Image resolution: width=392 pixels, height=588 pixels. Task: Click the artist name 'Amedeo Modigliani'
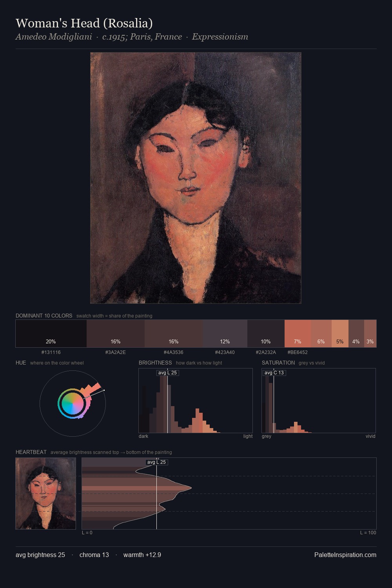[x=54, y=37]
